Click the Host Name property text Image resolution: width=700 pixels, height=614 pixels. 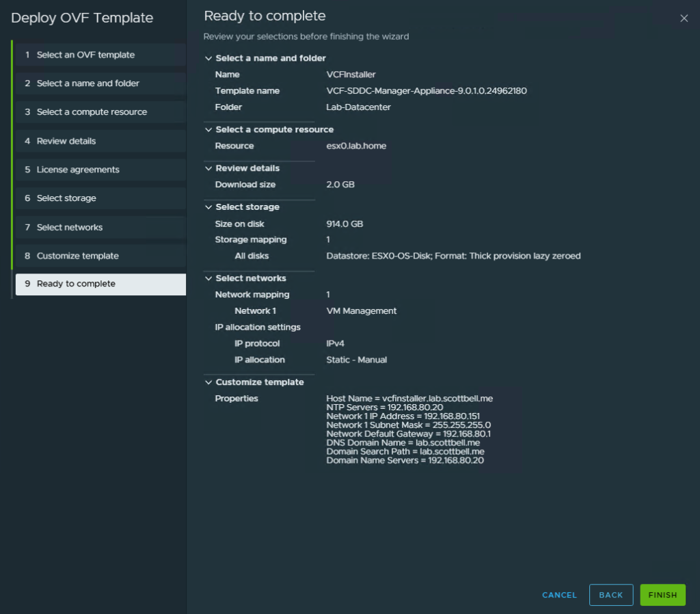click(409, 398)
